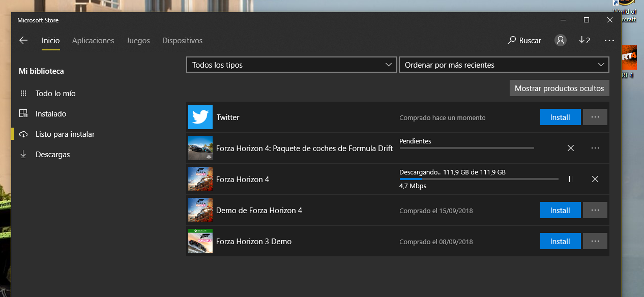Cancel the pending Formula Drift car pack download
Viewport: 644px width, 297px height.
(x=571, y=148)
